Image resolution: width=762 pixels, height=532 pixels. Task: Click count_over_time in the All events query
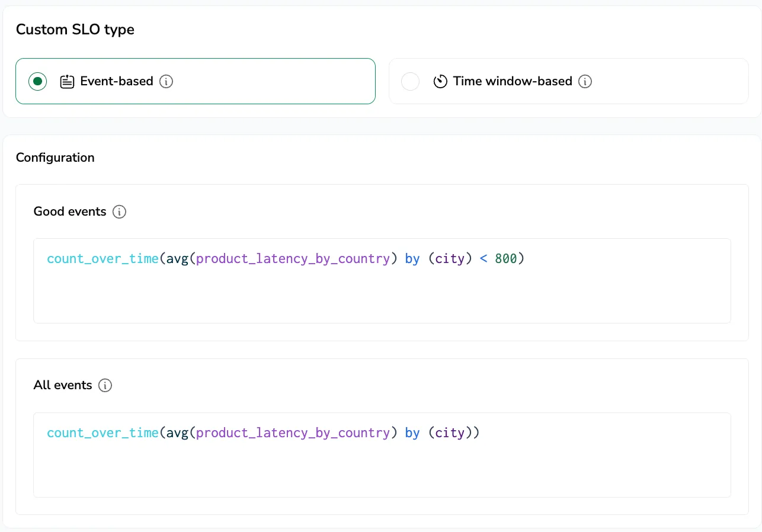tap(103, 433)
